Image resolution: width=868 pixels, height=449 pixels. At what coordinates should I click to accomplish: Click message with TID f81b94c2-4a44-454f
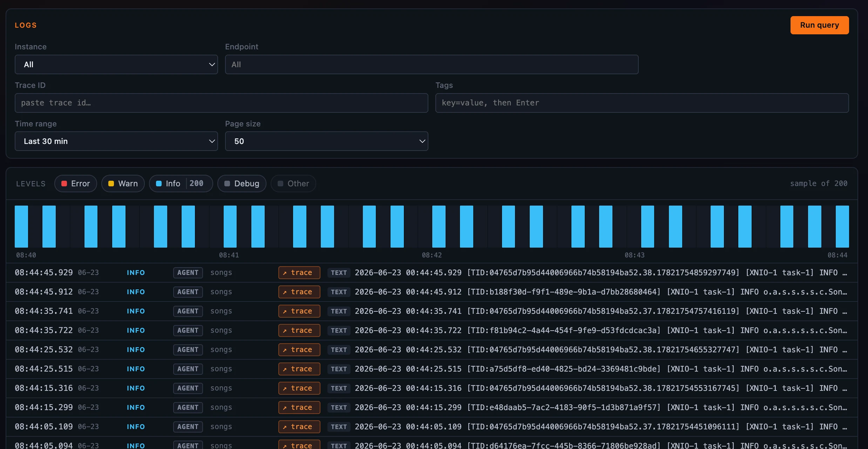[601, 331]
